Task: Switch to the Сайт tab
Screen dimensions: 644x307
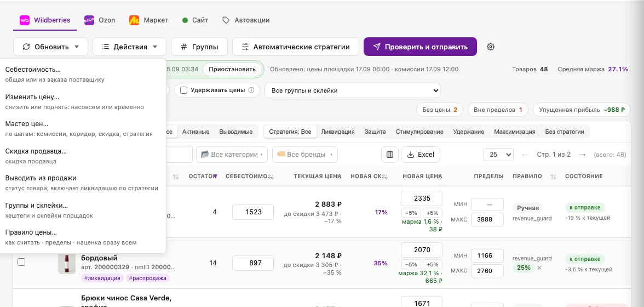Action: coord(195,20)
